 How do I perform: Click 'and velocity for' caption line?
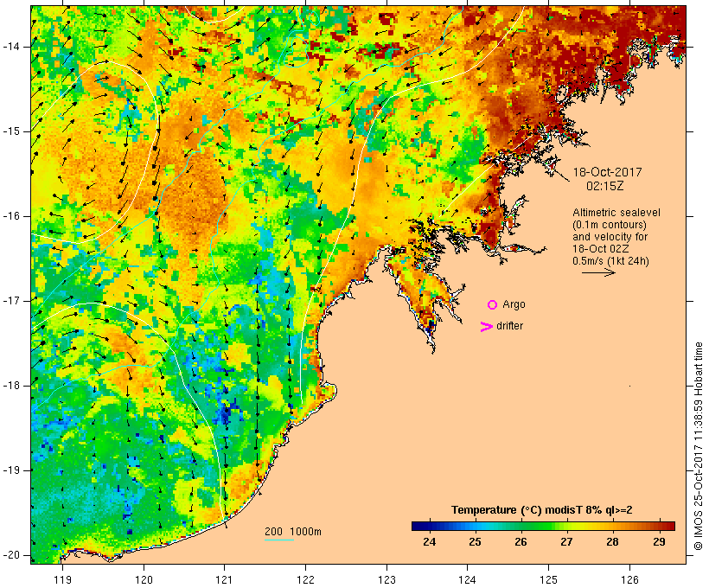click(x=610, y=237)
